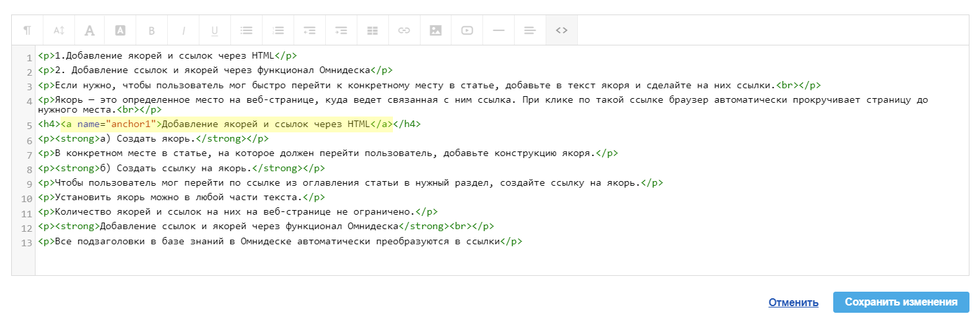Insert a horizontal line
This screenshot has height=320, width=980.
pos(499,30)
